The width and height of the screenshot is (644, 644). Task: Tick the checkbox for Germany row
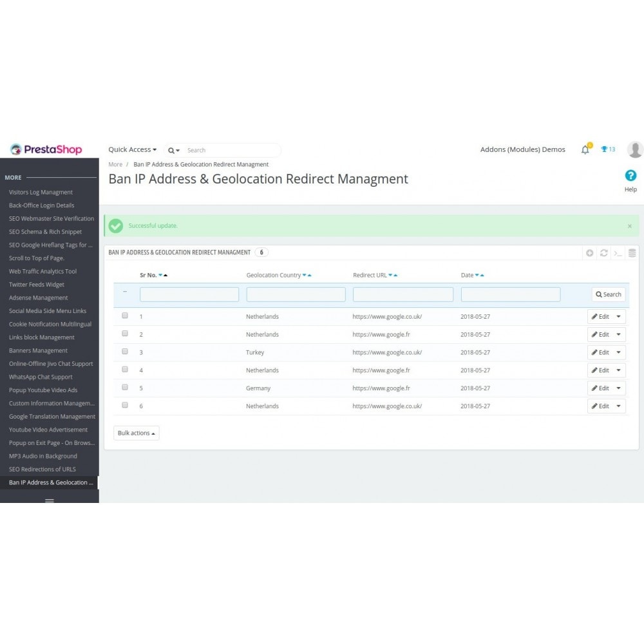coord(125,387)
